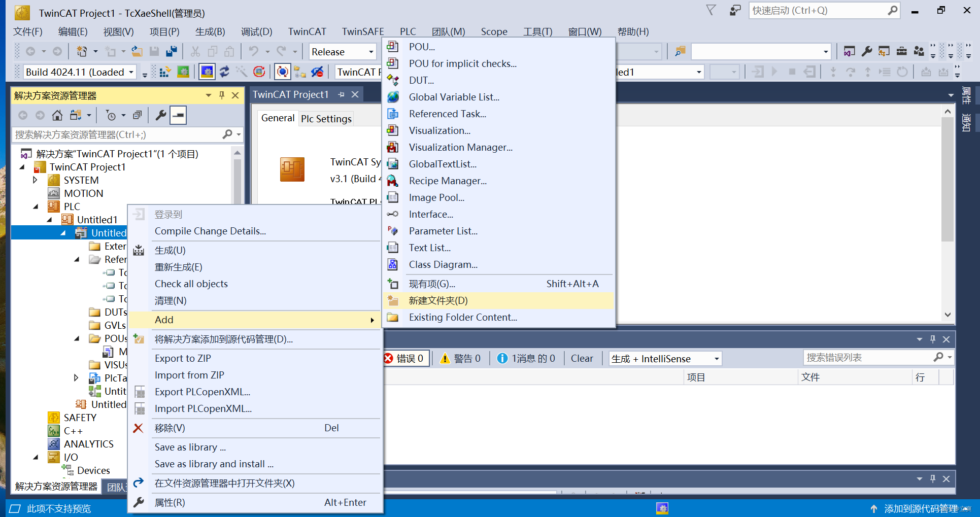Click the eye icon with red stop sign
This screenshot has height=517, width=980.
[x=317, y=72]
